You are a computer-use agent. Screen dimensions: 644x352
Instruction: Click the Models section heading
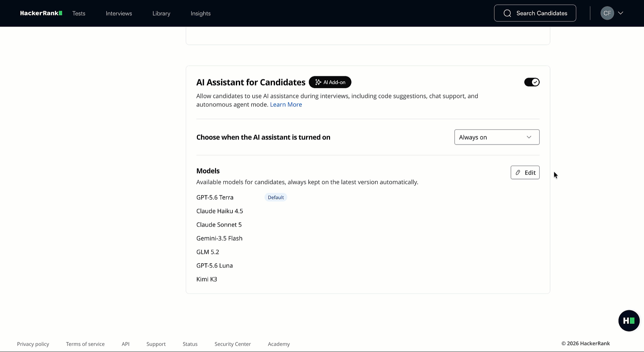[x=208, y=171]
